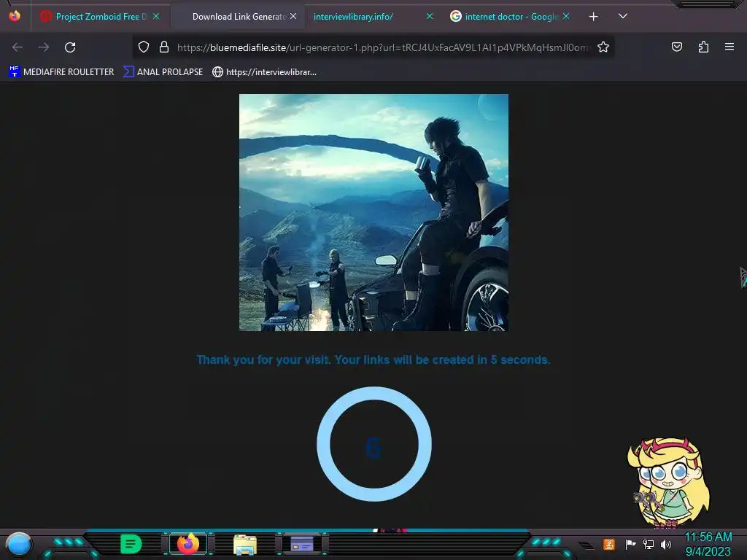Viewport: 747px width, 560px height.
Task: Click the sidebar gadget arrow at right edge
Action: click(x=743, y=277)
